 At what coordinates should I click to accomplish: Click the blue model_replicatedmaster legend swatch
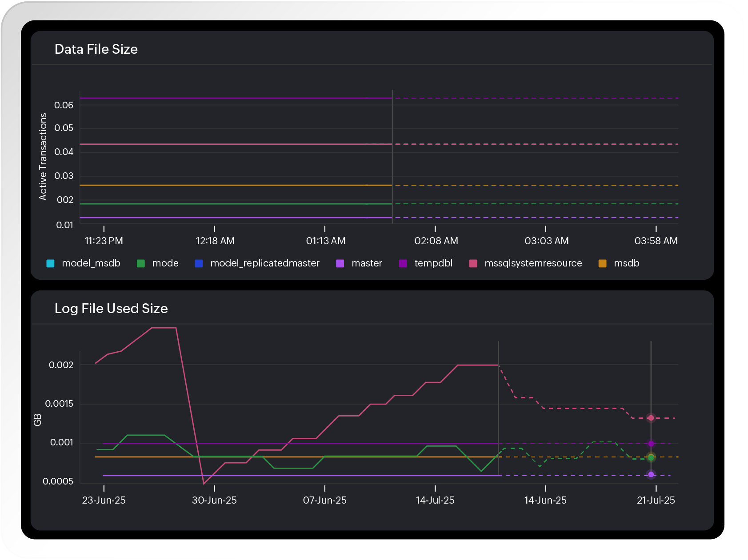pos(198,263)
